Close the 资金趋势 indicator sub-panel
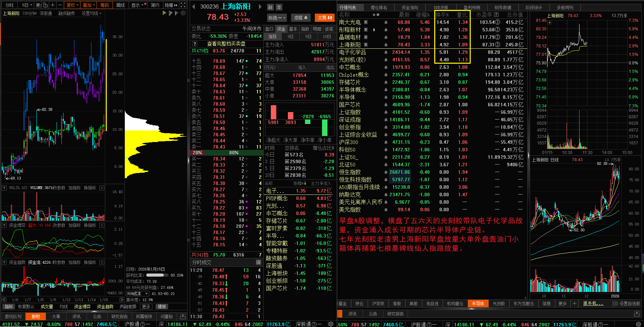The image size is (644, 327). [102, 263]
